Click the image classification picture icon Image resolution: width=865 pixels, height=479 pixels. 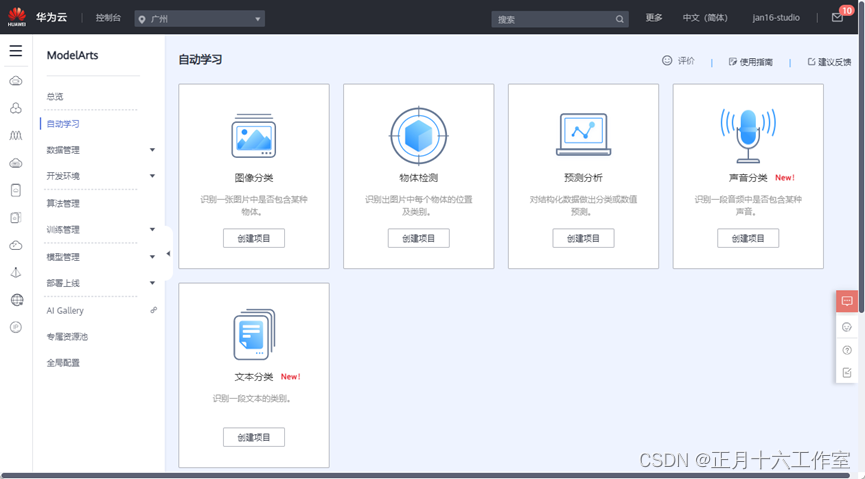coord(254,136)
